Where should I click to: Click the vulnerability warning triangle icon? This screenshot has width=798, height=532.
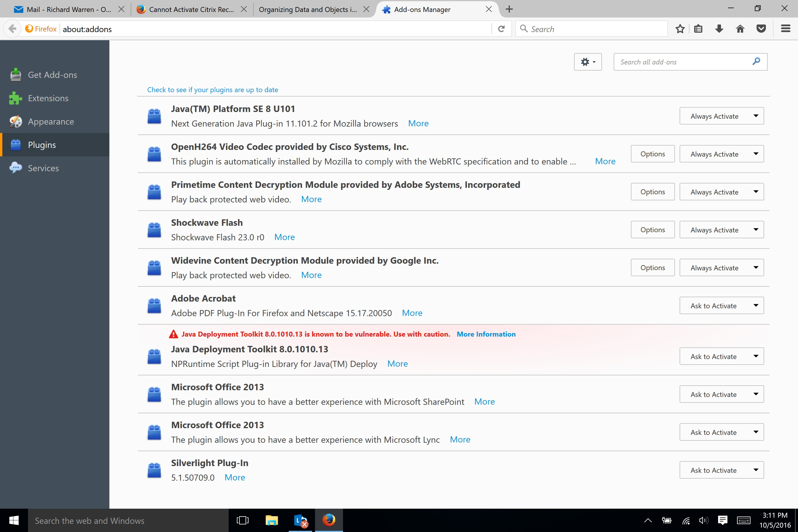click(173, 334)
